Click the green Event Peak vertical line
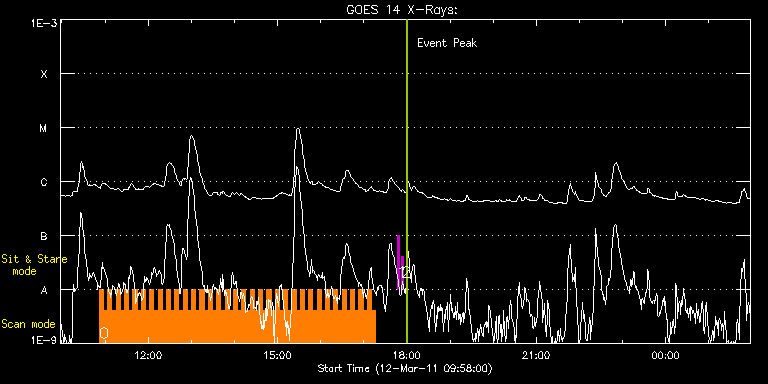 [407, 181]
